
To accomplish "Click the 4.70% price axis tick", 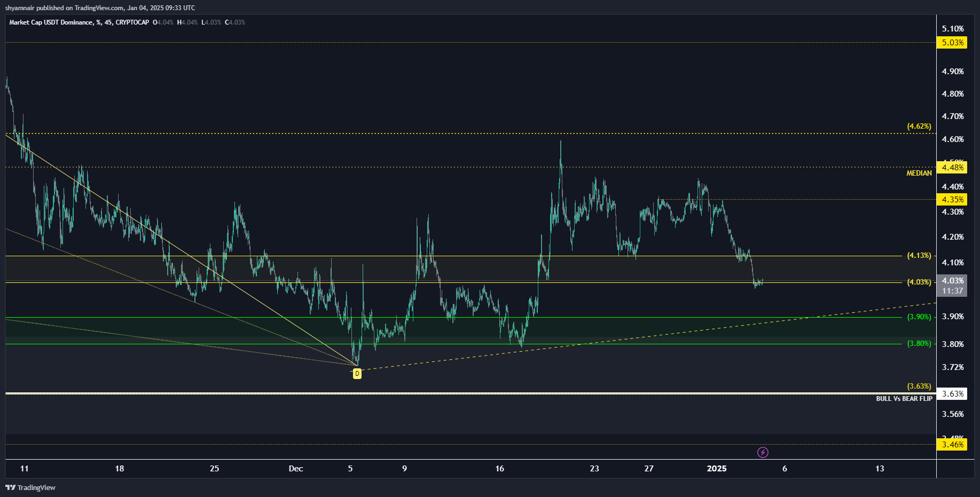I will (x=953, y=116).
